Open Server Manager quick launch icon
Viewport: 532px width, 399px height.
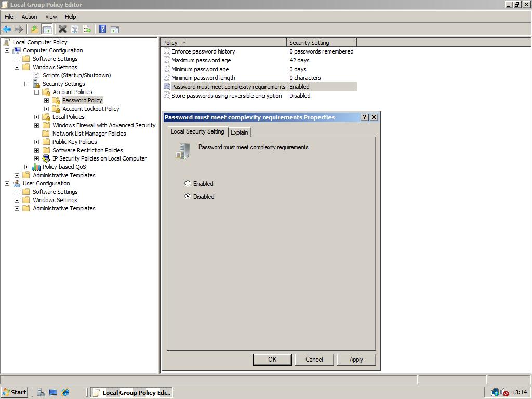point(41,392)
